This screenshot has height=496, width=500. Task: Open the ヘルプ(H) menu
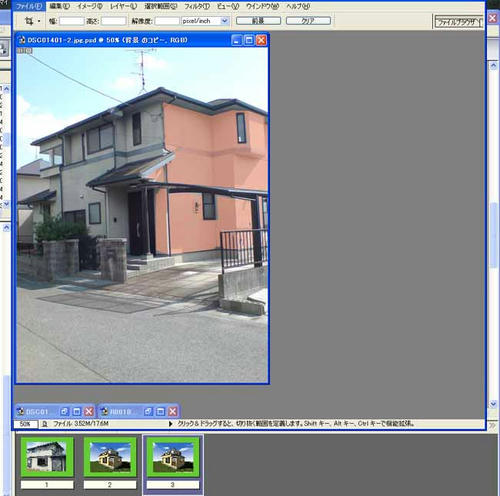pos(298,6)
